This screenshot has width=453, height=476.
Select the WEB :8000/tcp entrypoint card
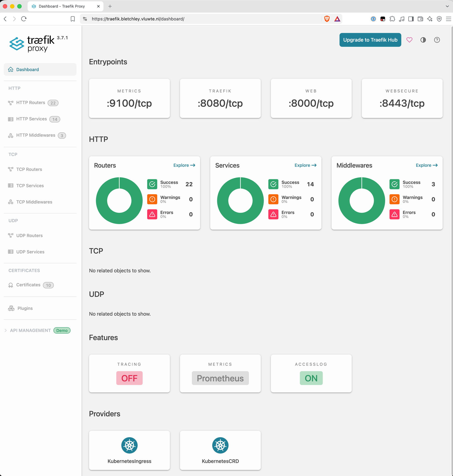click(x=311, y=98)
